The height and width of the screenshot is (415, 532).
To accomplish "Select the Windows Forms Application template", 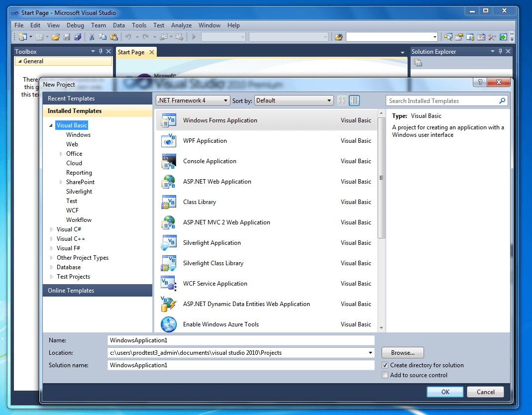I will tap(266, 120).
